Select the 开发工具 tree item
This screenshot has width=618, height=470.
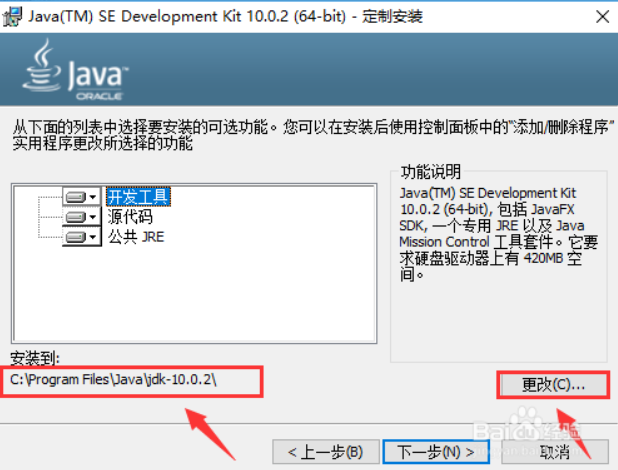point(138,196)
